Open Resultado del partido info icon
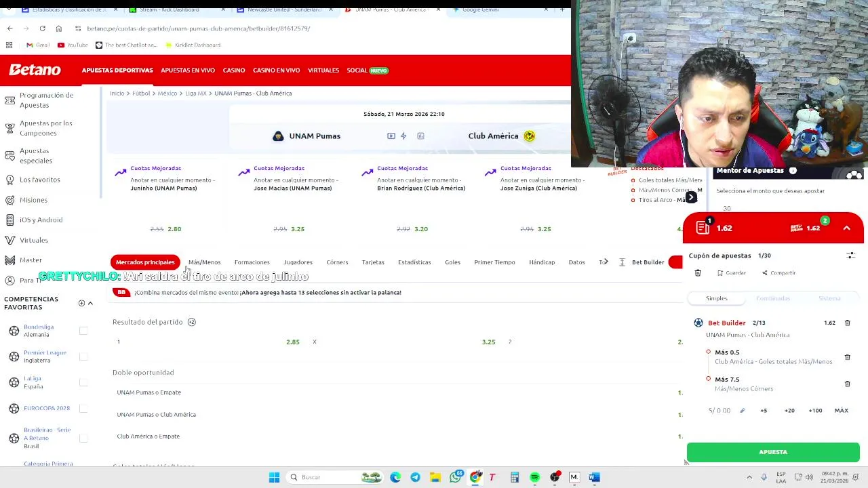868x488 pixels. tap(192, 322)
